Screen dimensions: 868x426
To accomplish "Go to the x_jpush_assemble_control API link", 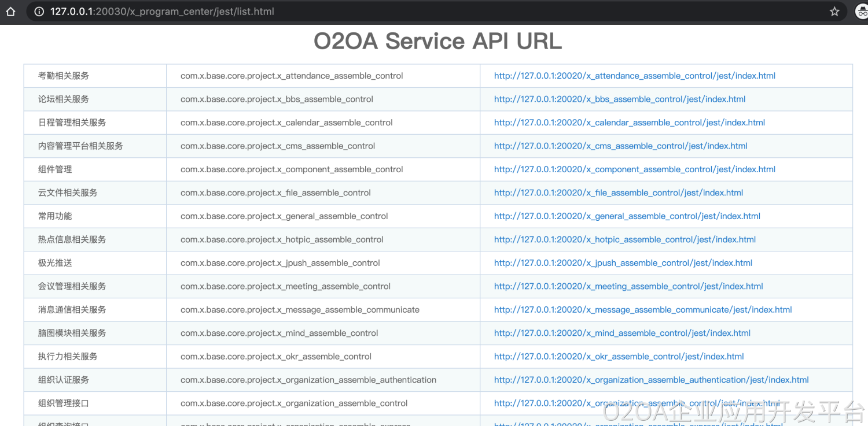I will click(x=623, y=263).
